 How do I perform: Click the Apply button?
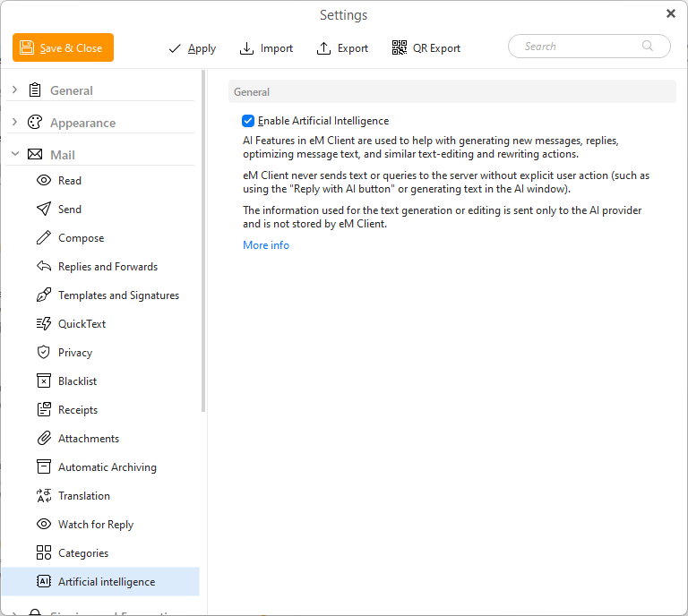193,48
